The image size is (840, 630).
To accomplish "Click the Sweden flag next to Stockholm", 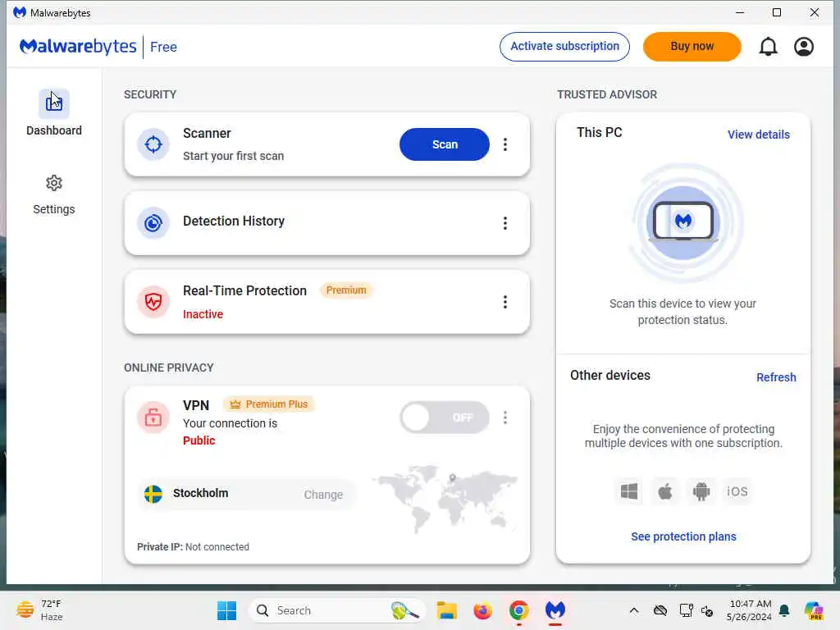I will pos(153,494).
